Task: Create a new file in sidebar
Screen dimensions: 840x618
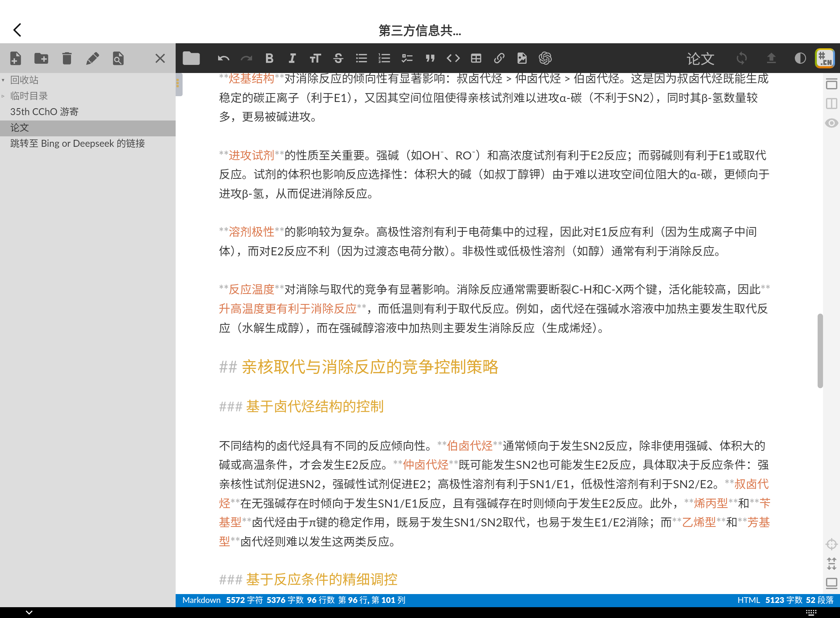Action: click(15, 58)
